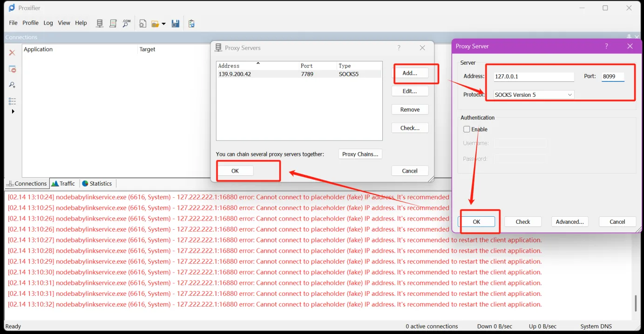Image resolution: width=644 pixels, height=334 pixels.
Task: Cancel the Proxy Server dialog
Action: pos(617,222)
